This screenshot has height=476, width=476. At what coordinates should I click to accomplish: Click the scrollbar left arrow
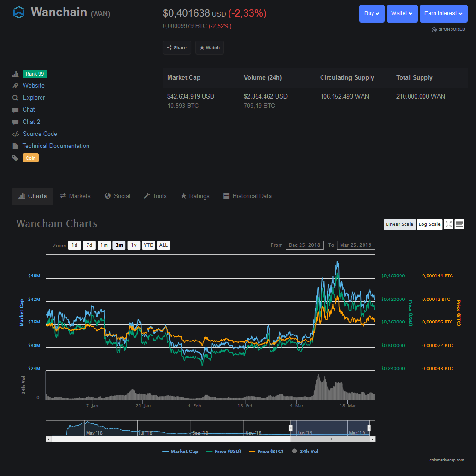(x=48, y=439)
